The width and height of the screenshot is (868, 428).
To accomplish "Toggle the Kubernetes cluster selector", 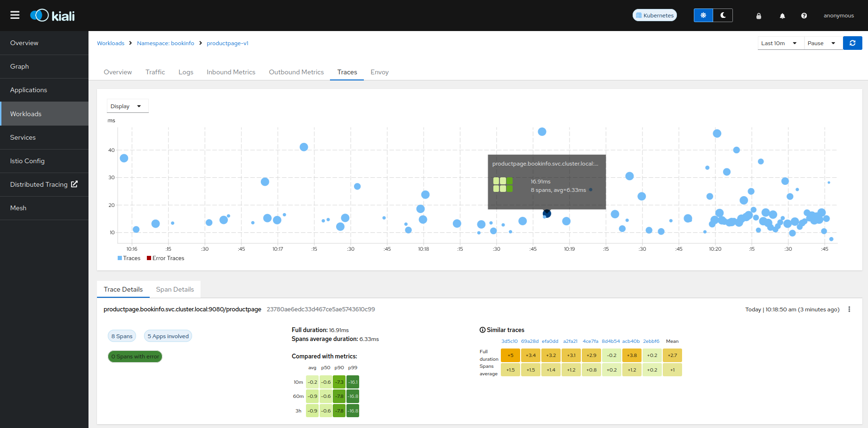I will coord(655,15).
